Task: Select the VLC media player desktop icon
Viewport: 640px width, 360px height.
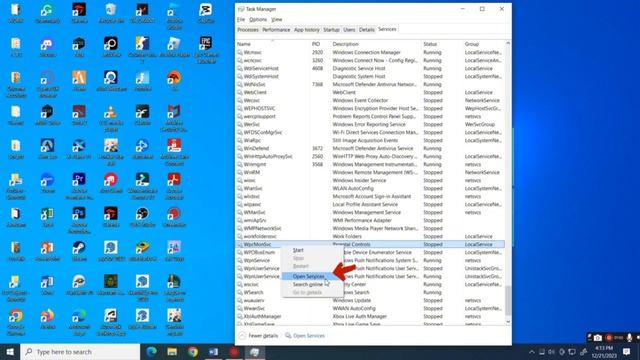Action: (x=111, y=118)
